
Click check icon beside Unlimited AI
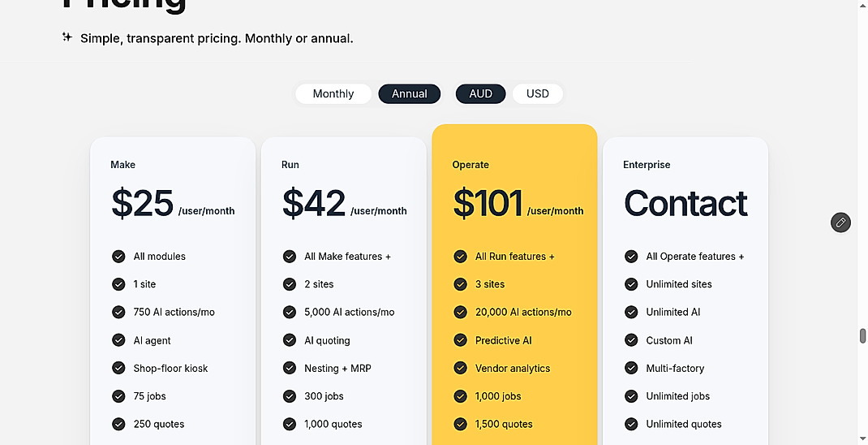[x=632, y=312]
